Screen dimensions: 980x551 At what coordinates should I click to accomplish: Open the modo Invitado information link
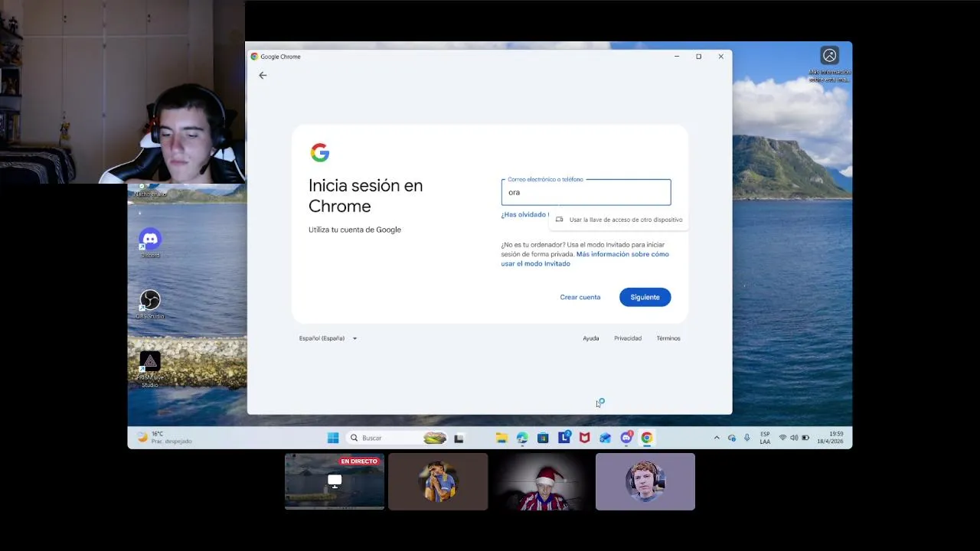pos(585,259)
